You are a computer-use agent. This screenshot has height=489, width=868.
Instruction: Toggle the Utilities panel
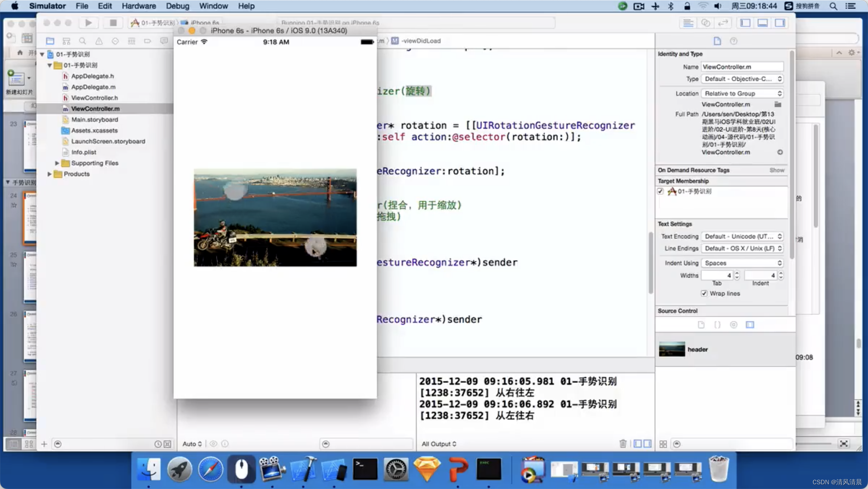click(780, 23)
